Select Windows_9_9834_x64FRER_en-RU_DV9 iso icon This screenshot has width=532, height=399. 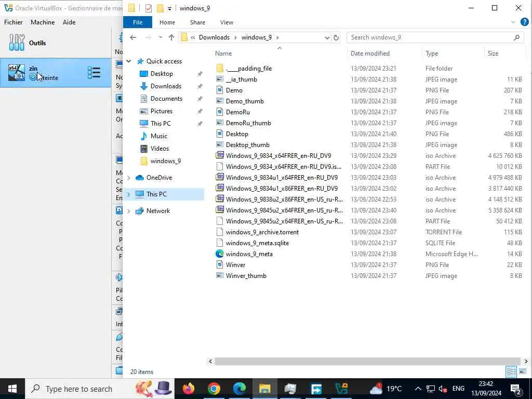pyautogui.click(x=220, y=156)
